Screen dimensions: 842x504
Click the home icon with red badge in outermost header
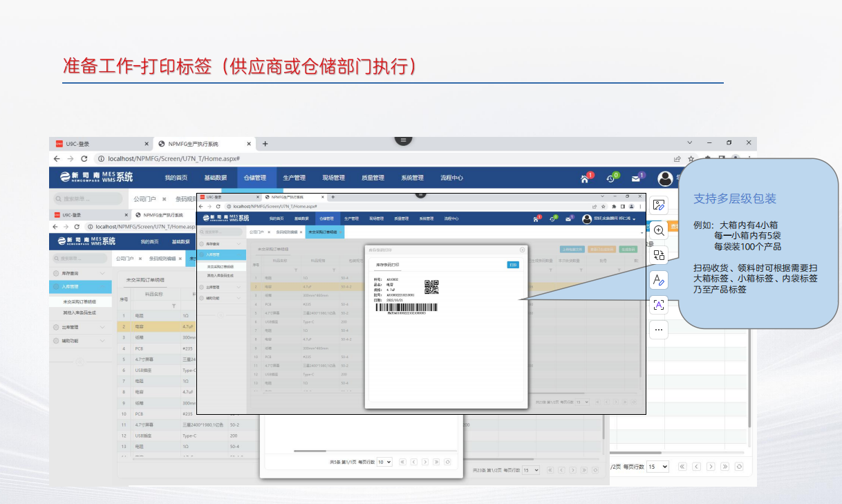pos(585,178)
